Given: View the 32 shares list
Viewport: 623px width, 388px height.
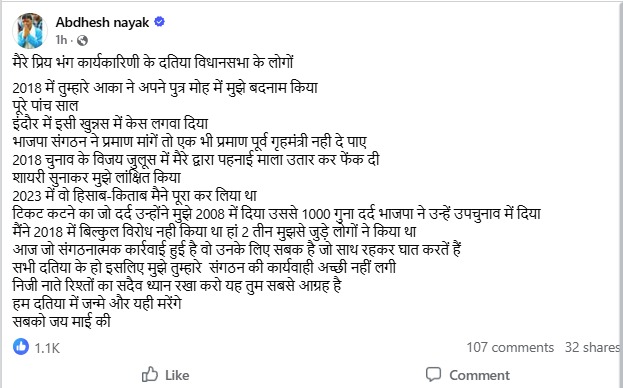Looking at the screenshot, I should click(592, 347).
